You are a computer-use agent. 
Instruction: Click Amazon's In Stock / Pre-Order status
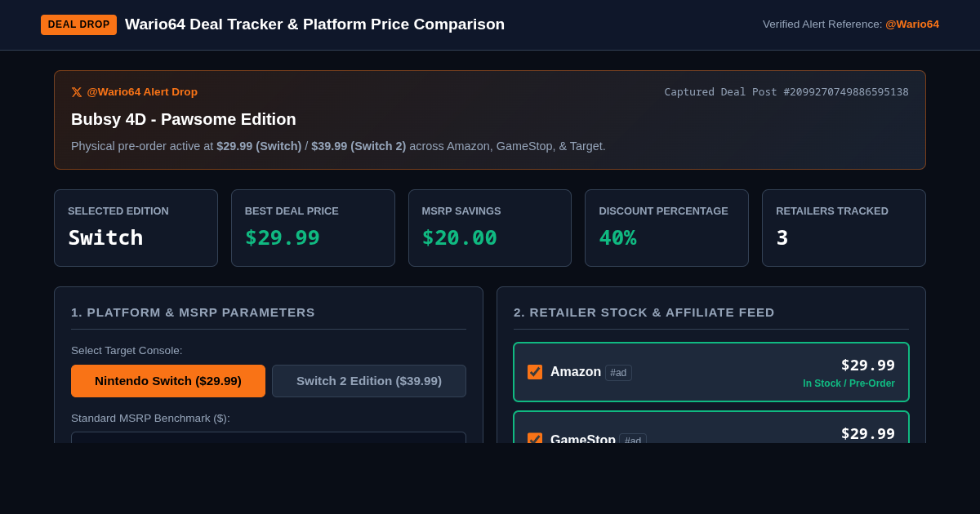coord(849,383)
